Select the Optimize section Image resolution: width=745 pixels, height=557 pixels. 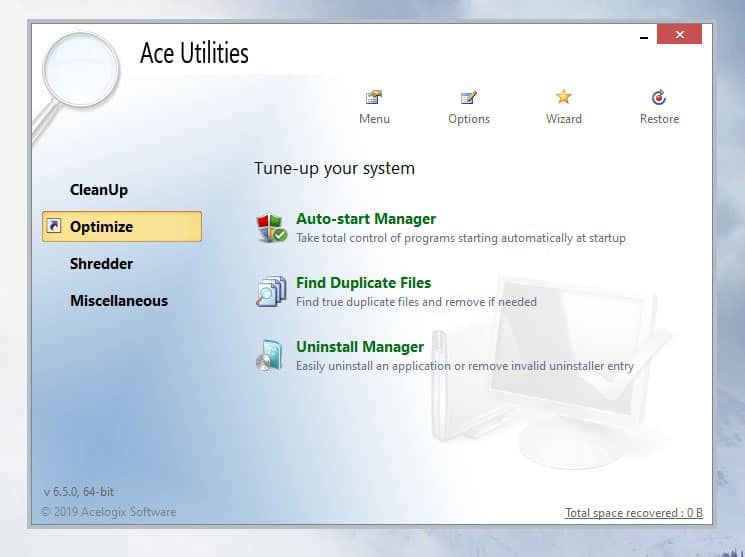(x=122, y=227)
